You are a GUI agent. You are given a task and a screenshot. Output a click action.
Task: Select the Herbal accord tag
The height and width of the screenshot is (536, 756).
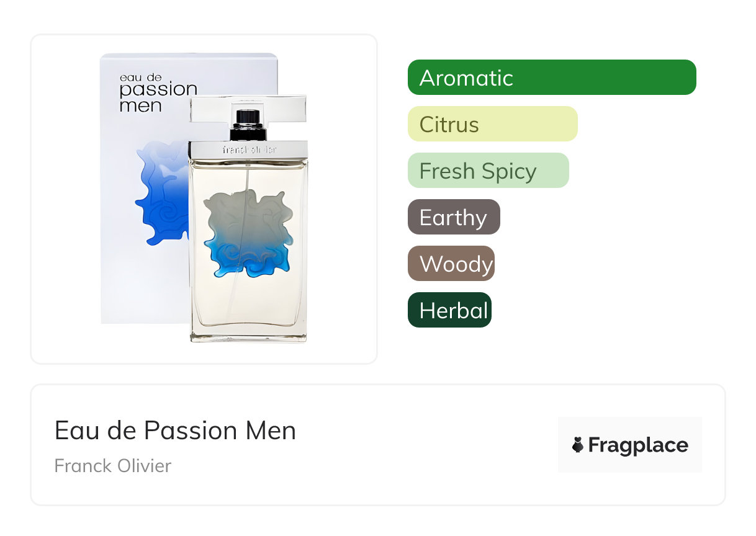(449, 310)
